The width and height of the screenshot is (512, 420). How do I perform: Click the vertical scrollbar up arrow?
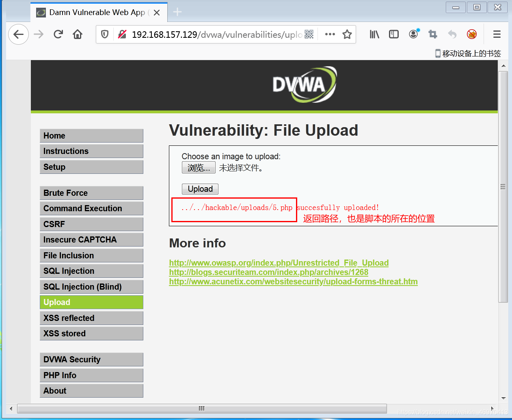coord(503,65)
